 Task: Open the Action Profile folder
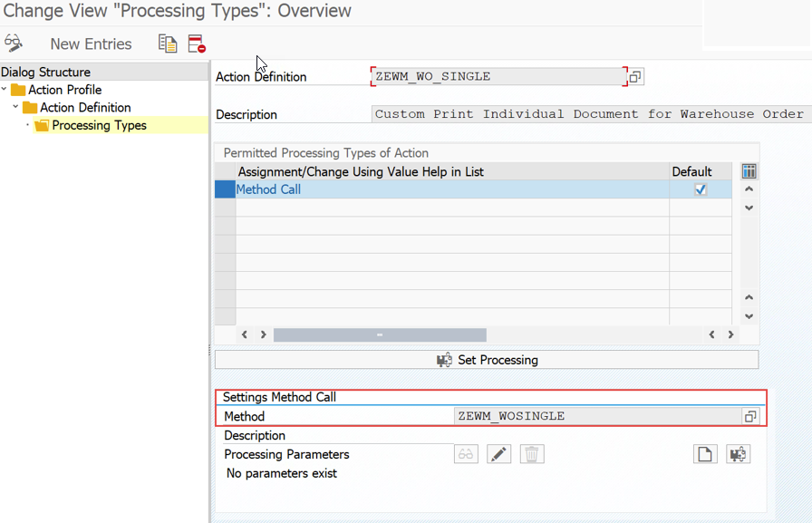pos(18,90)
